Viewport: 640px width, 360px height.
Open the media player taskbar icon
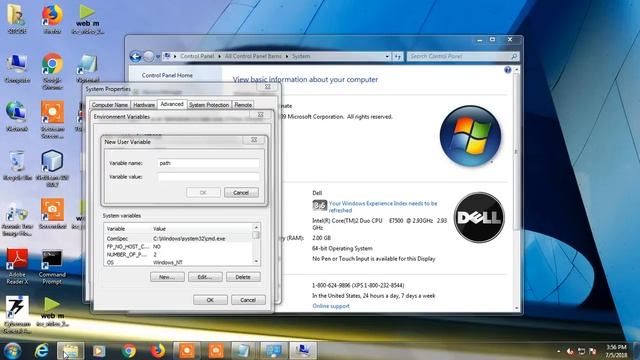point(99,351)
